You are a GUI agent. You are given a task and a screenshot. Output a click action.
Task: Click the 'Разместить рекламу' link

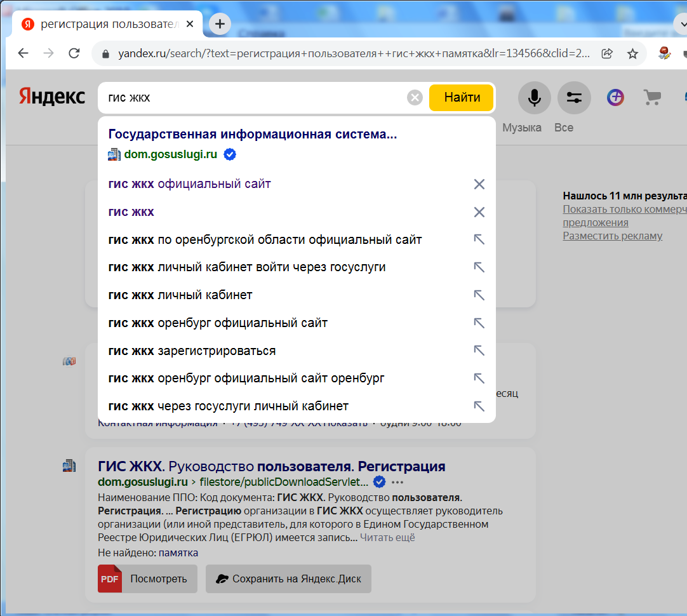613,236
